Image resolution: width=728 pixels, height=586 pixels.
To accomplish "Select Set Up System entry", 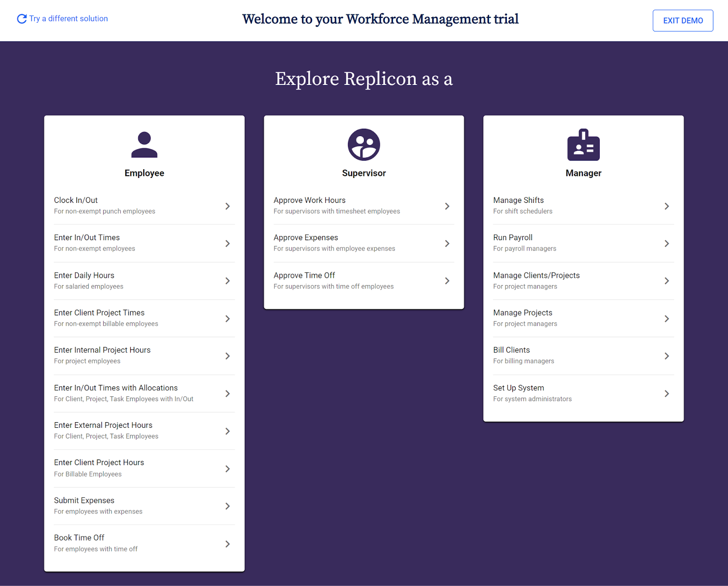I will [x=583, y=393].
